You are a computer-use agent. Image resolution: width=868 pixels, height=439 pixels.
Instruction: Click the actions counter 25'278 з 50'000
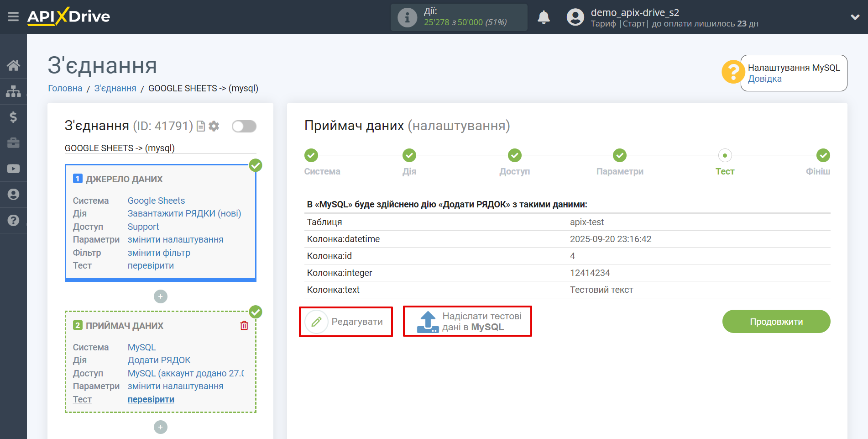point(465,22)
